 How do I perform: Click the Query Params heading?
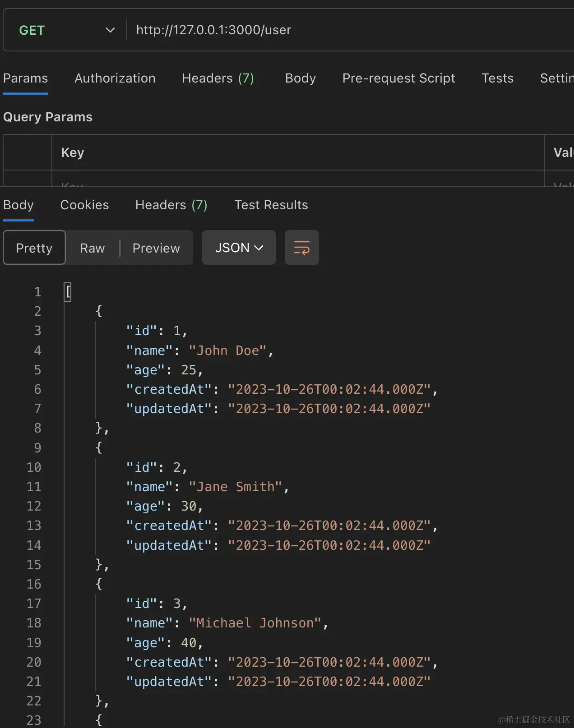point(48,117)
